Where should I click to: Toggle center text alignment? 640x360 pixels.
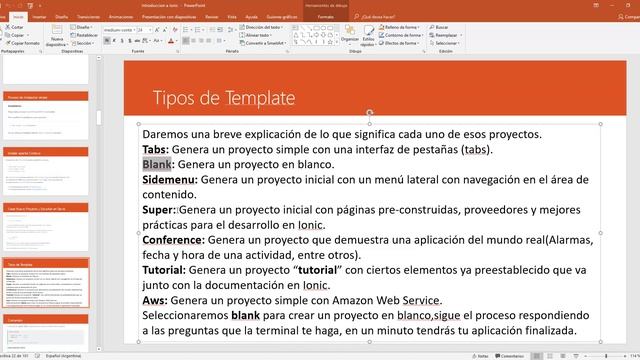point(193,41)
